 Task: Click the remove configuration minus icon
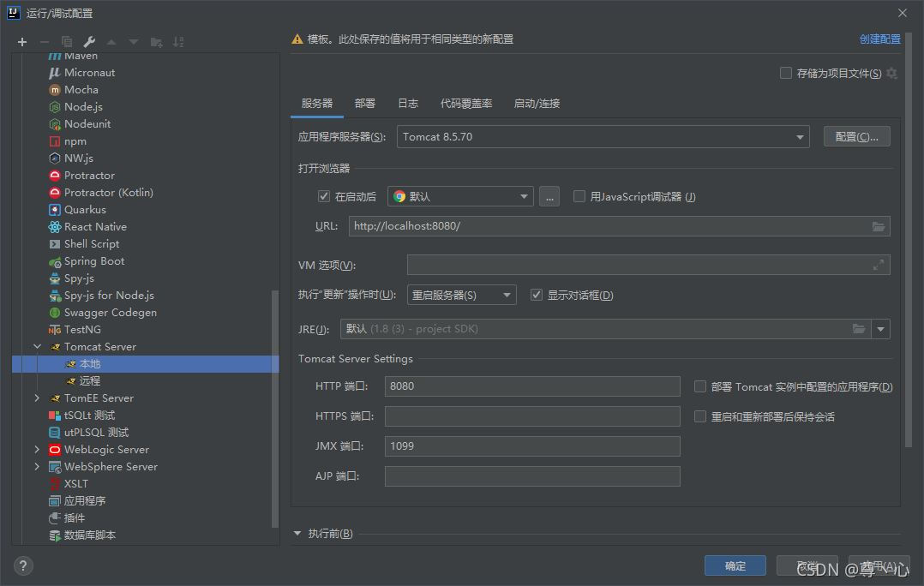coord(45,42)
